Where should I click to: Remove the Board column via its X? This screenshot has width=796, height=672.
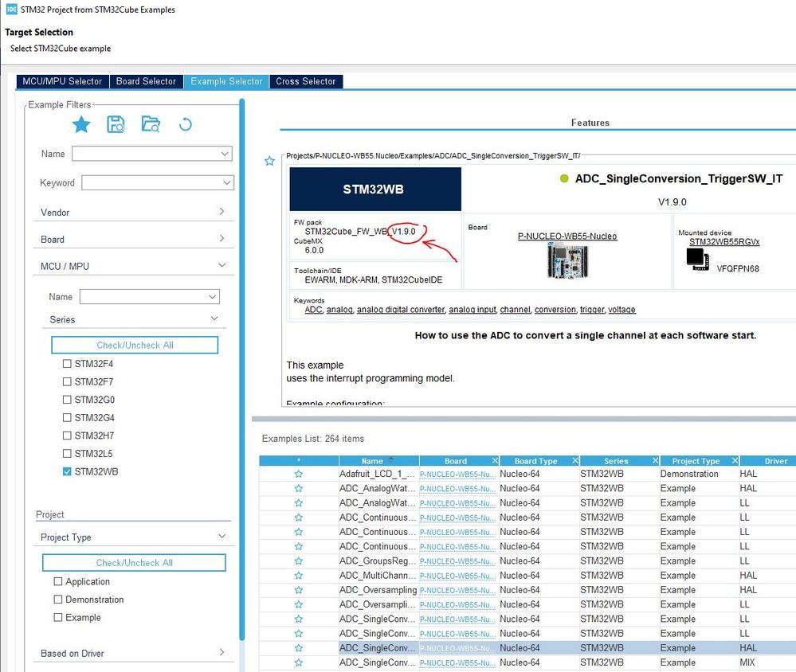click(495, 460)
